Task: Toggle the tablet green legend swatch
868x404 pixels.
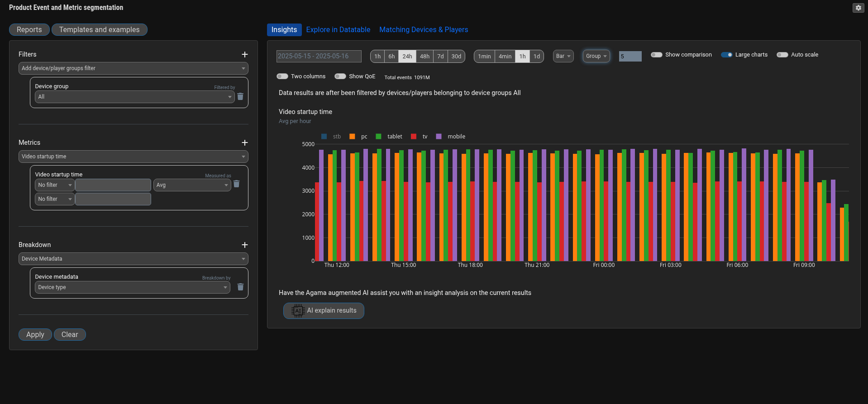Action: 378,137
